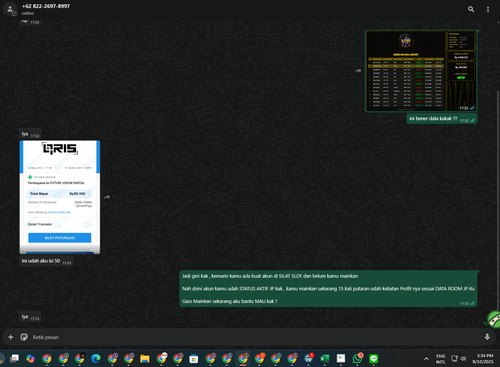Select the long 'Jadi gini kak' message
The image size is (500, 367).
[328, 289]
